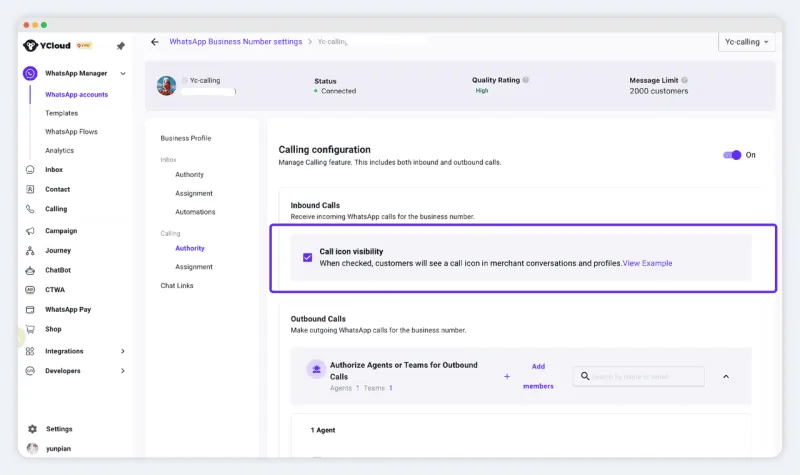
Task: Open Inbox from the sidebar icon
Action: click(31, 170)
